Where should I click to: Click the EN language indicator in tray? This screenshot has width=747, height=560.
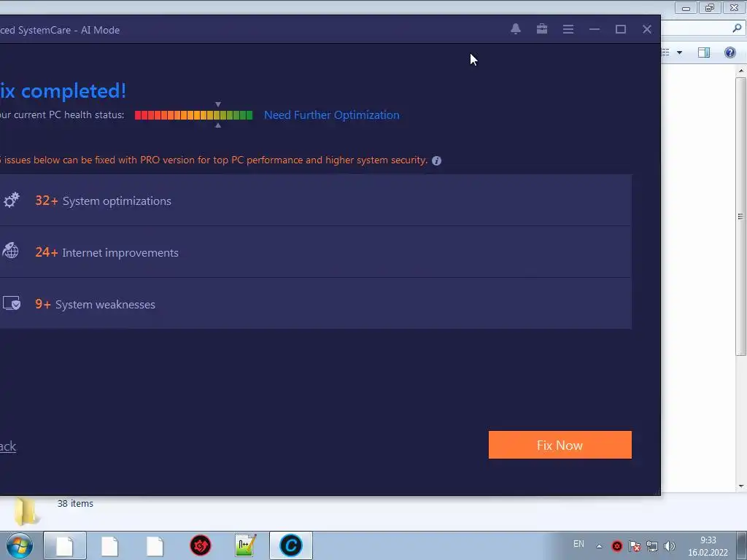(x=578, y=544)
